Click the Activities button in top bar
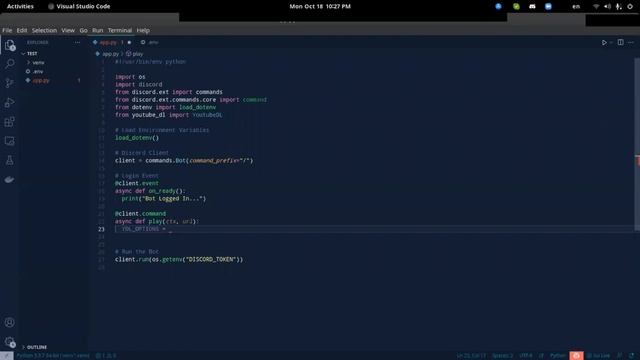Image resolution: width=640 pixels, height=360 pixels. click(x=20, y=7)
